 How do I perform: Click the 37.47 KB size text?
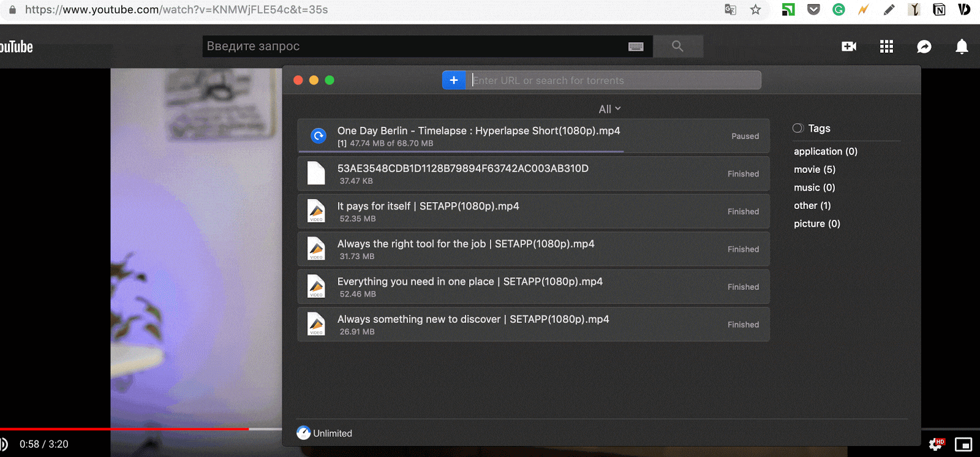click(356, 181)
